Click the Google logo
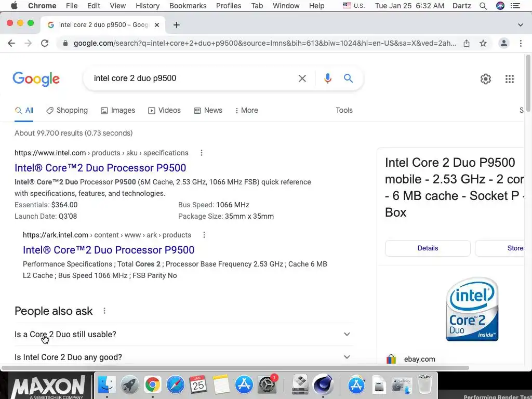Viewport: 532px width, 399px height. click(x=36, y=79)
